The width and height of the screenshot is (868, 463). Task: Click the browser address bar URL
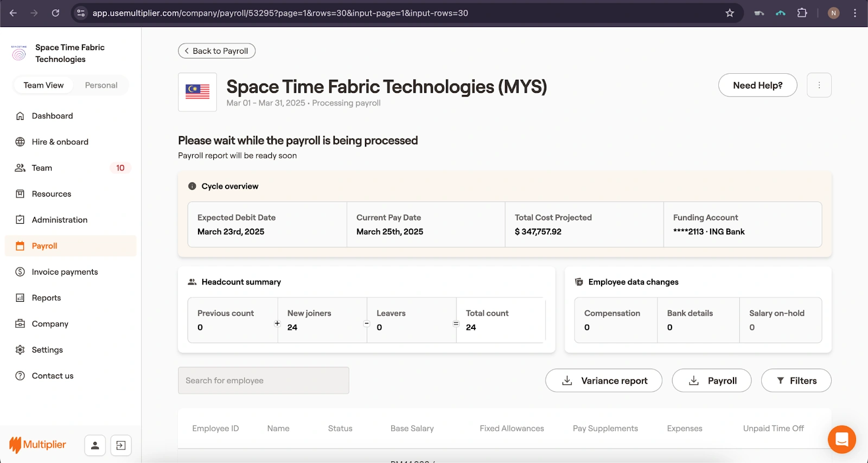(280, 13)
